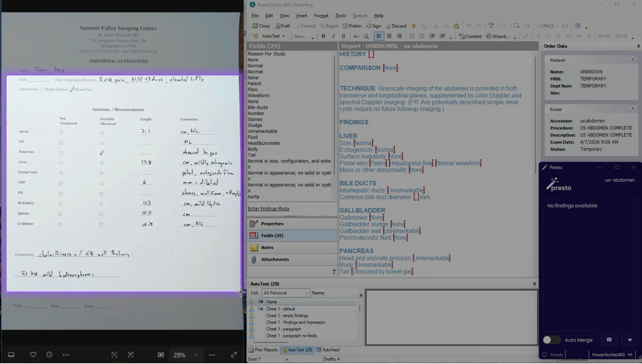The image size is (642, 364).
Task: Discard the current report
Action: pyautogui.click(x=396, y=26)
